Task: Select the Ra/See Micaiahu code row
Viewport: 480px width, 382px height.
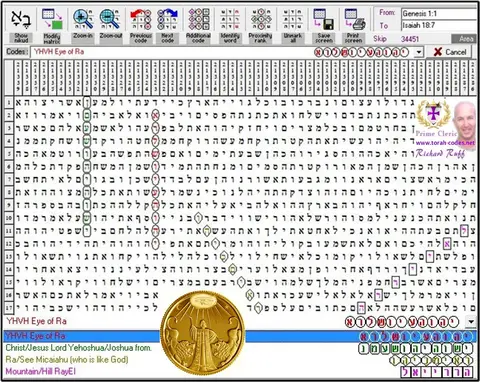Action: (x=240, y=360)
